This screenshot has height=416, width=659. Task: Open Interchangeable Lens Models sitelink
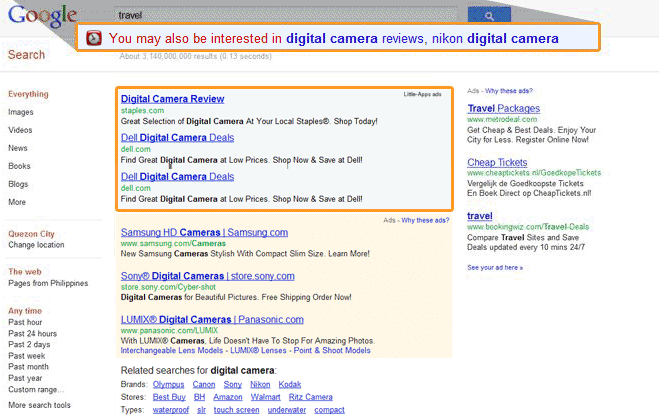pos(172,350)
